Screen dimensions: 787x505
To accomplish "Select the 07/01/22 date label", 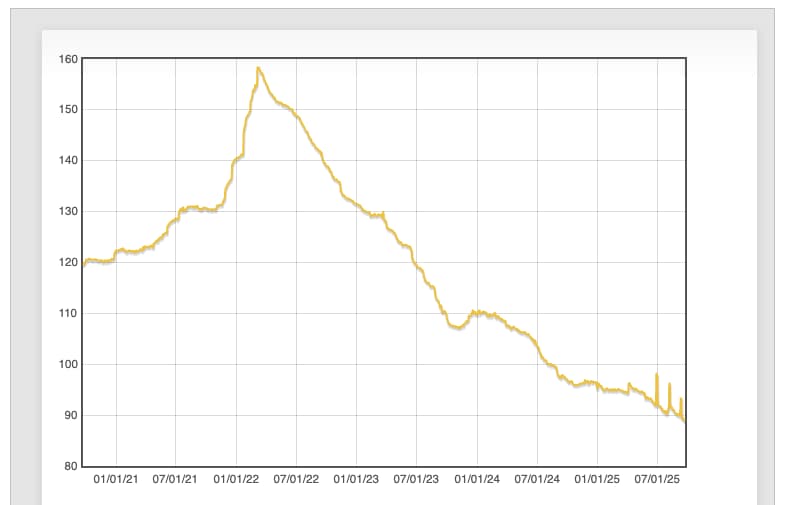I will click(296, 479).
